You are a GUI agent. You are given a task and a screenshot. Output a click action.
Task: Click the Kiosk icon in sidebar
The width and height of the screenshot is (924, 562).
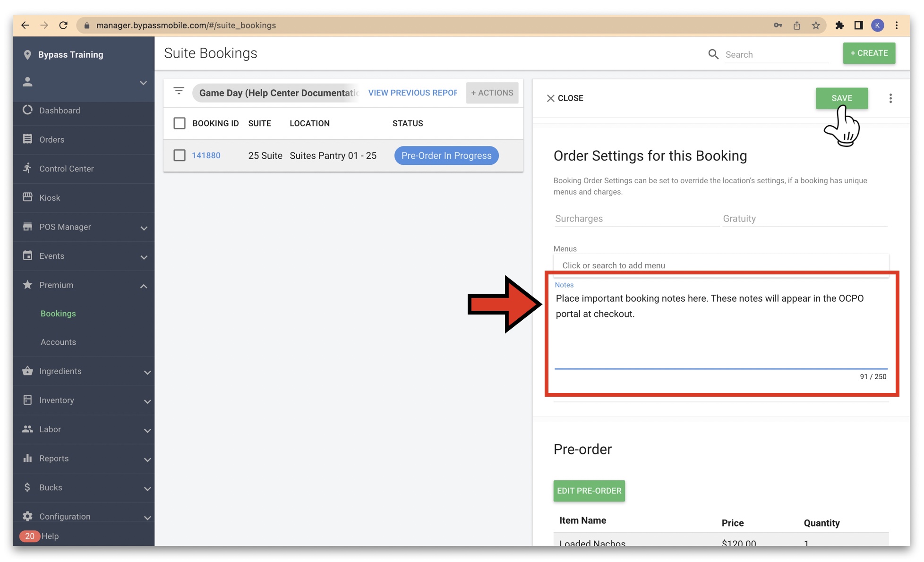tap(27, 197)
